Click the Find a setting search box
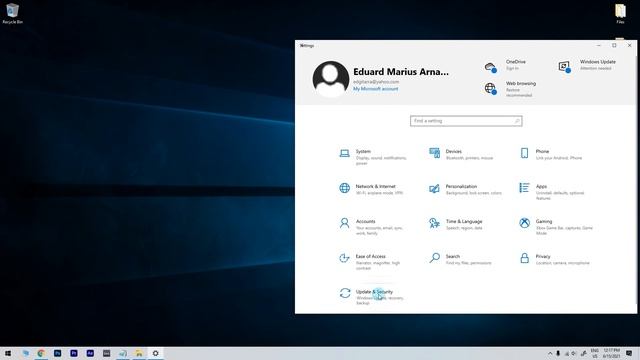The height and width of the screenshot is (360, 640). [466, 121]
